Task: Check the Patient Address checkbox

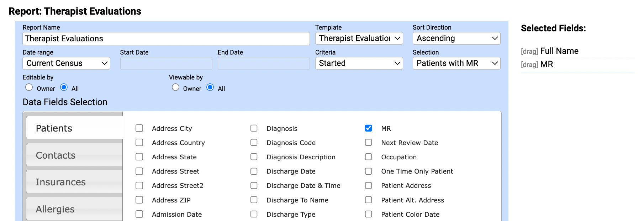Action: coord(368,185)
